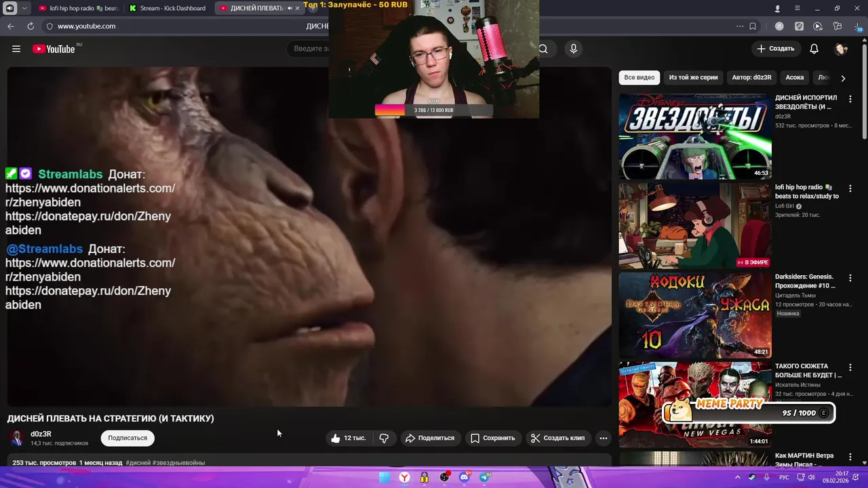Open account avatar menu in YouTube header

click(x=842, y=49)
